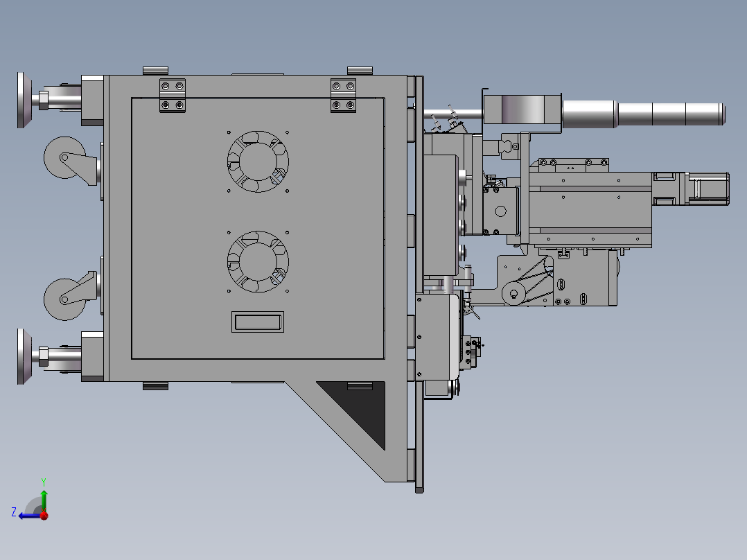Select the motor at the right end of the linear stage
Screen dimensions: 747x560
tap(708, 189)
